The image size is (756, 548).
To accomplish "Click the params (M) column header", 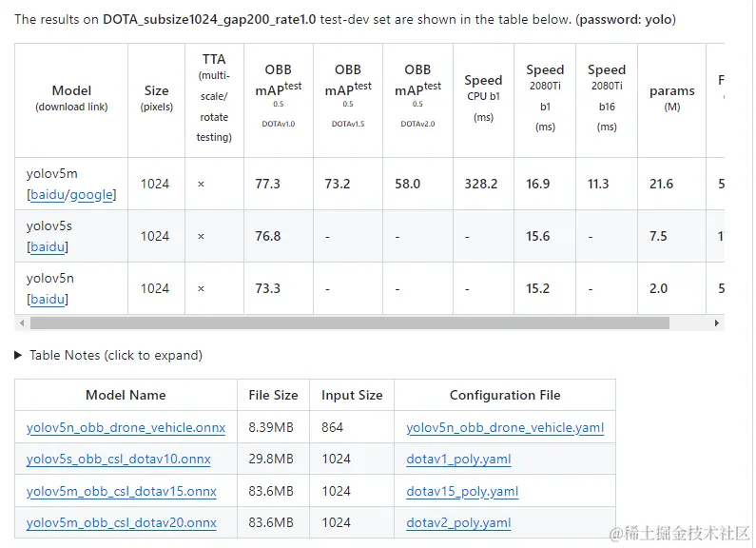I will (671, 98).
